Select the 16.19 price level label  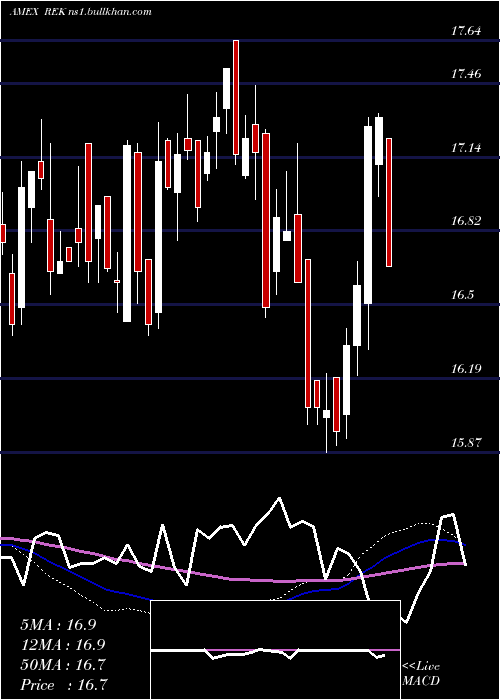click(x=466, y=369)
